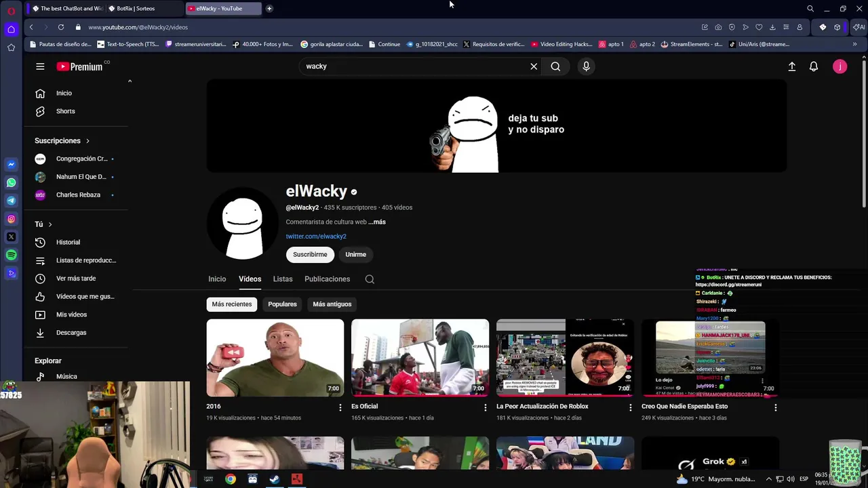
Task: Filter videos by Más antiguos
Action: click(x=332, y=304)
